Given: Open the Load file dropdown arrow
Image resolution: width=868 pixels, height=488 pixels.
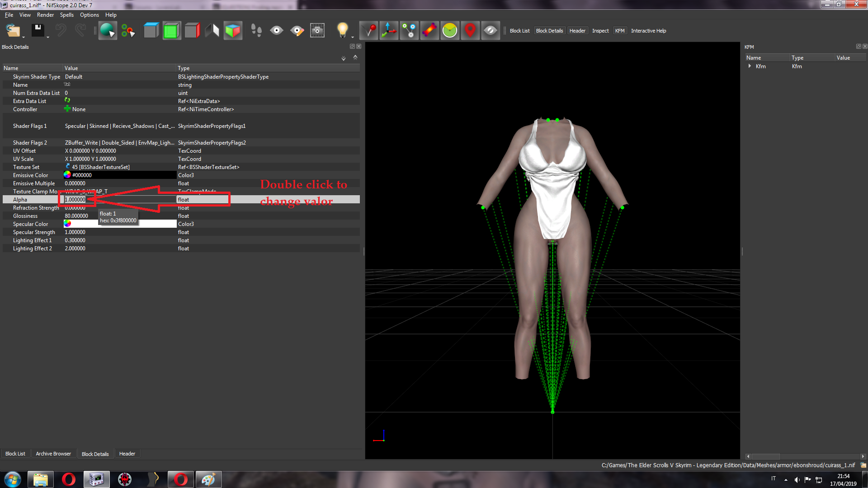Looking at the screenshot, I should (23, 38).
